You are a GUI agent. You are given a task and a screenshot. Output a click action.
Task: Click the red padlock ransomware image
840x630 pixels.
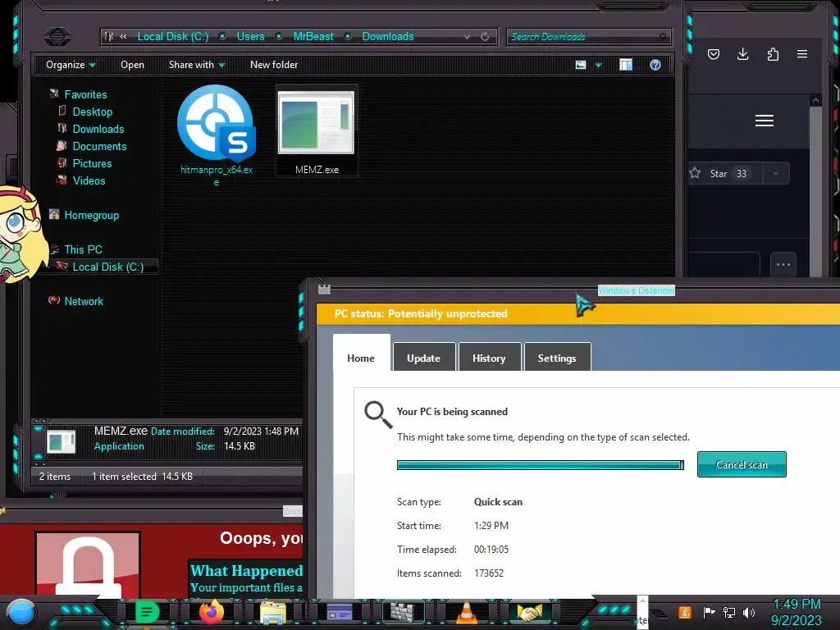[89, 564]
